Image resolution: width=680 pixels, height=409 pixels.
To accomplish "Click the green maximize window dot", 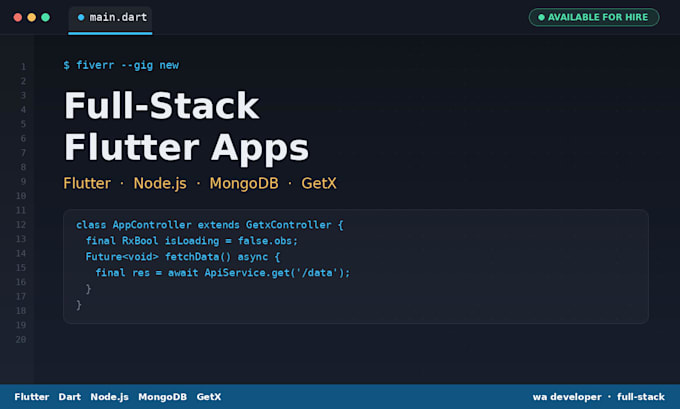I will tap(46, 17).
